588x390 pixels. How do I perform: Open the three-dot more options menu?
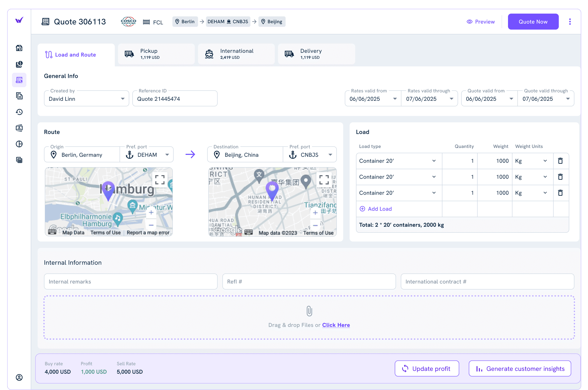(x=570, y=22)
